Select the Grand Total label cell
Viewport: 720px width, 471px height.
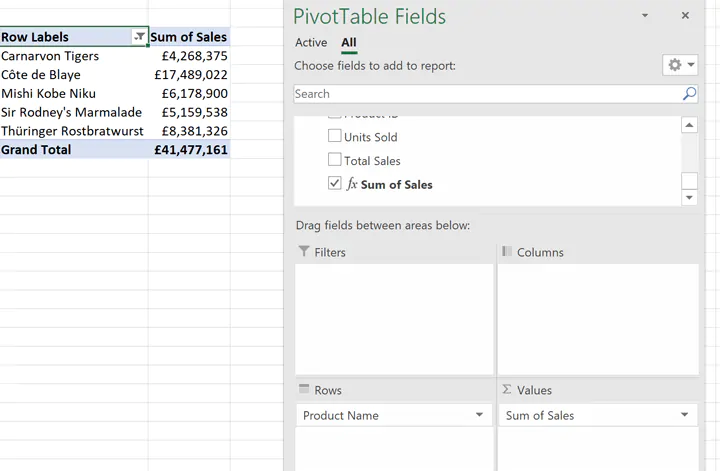74,150
